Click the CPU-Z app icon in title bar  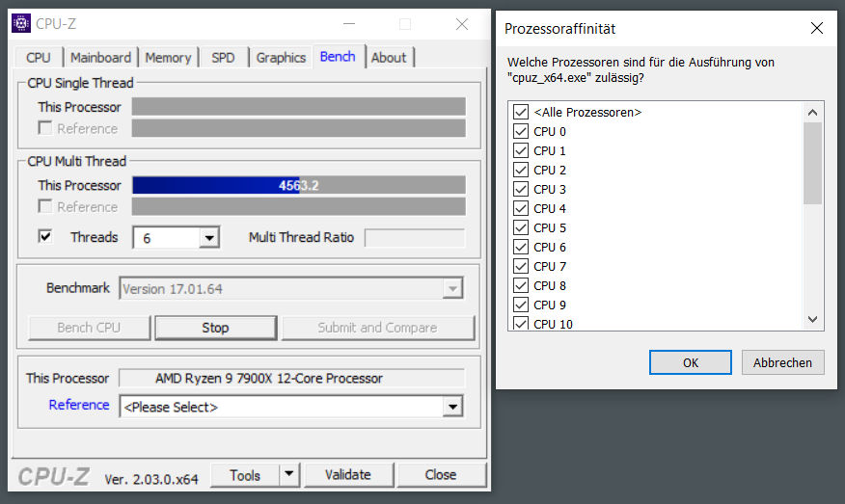point(21,24)
